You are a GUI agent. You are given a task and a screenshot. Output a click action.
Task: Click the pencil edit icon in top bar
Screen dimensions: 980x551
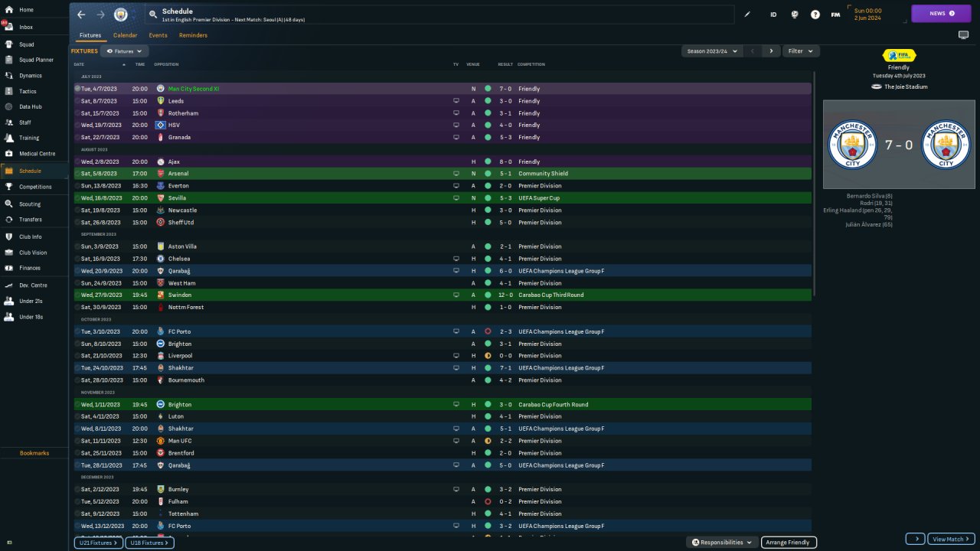[748, 15]
